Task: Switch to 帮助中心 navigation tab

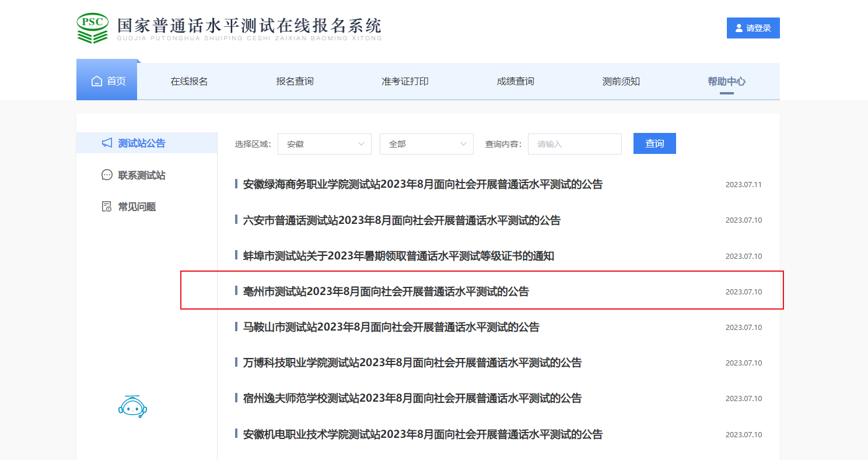Action: [726, 82]
